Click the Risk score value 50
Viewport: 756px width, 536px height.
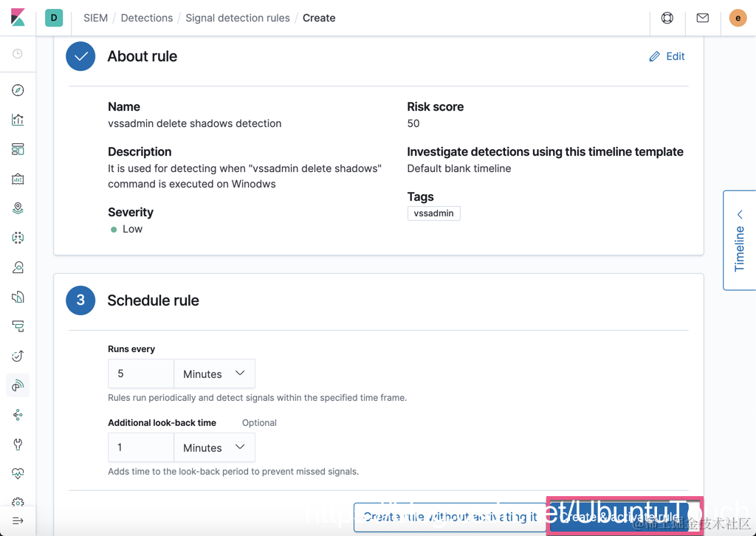point(413,123)
